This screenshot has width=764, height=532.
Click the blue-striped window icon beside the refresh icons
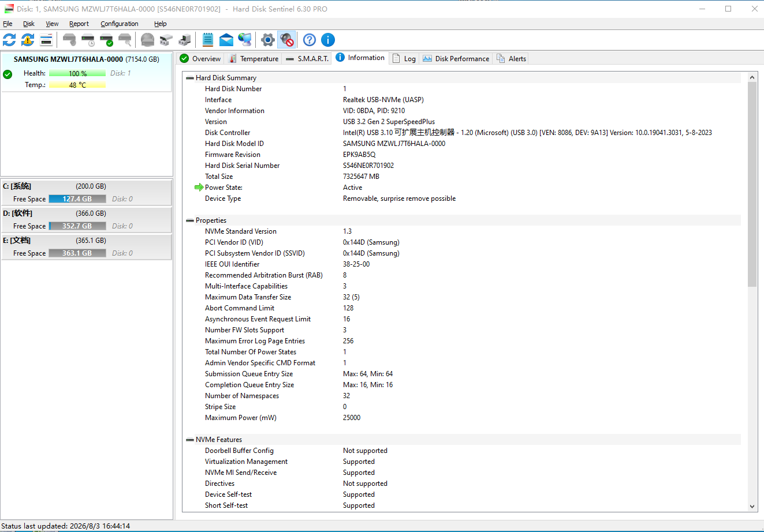[46, 40]
